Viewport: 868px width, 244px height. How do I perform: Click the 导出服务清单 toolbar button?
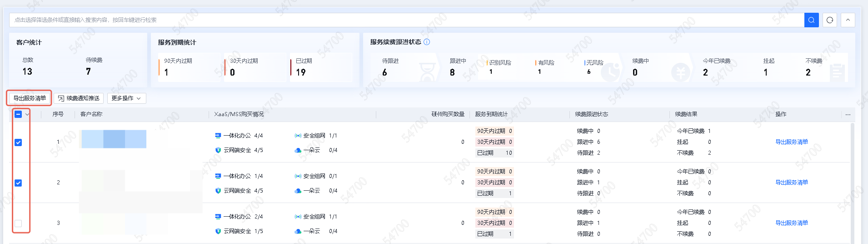(30, 98)
